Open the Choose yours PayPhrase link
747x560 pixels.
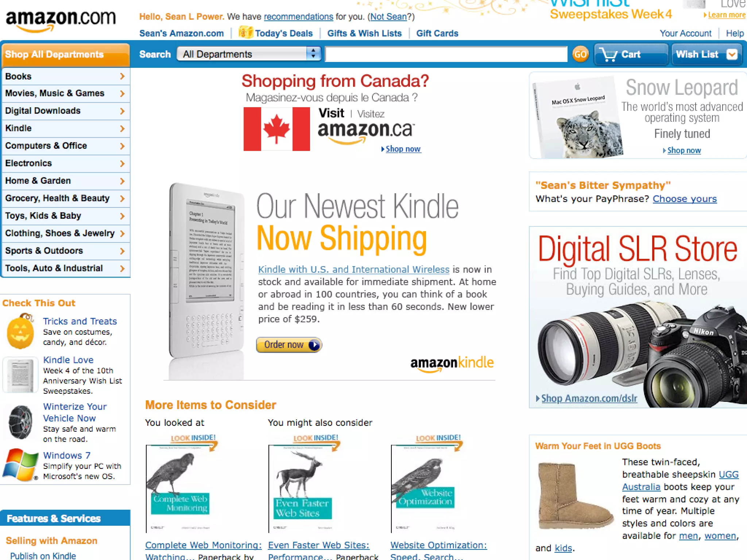point(685,199)
